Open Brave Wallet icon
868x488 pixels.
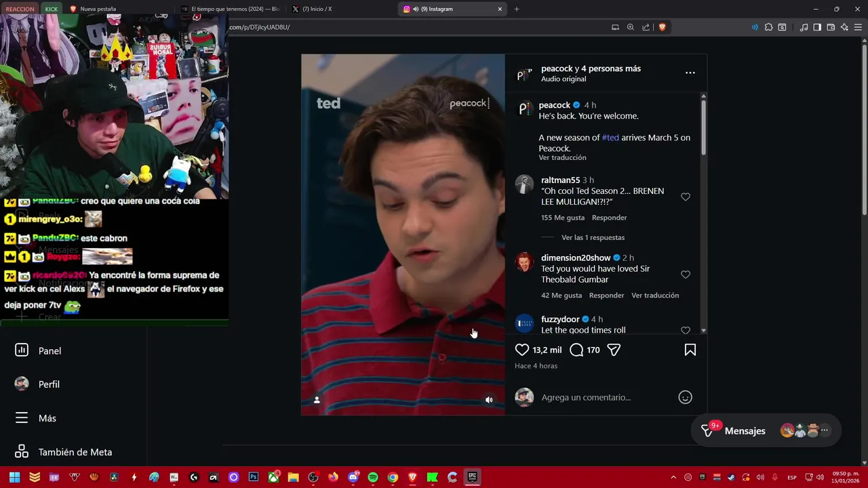pos(831,27)
